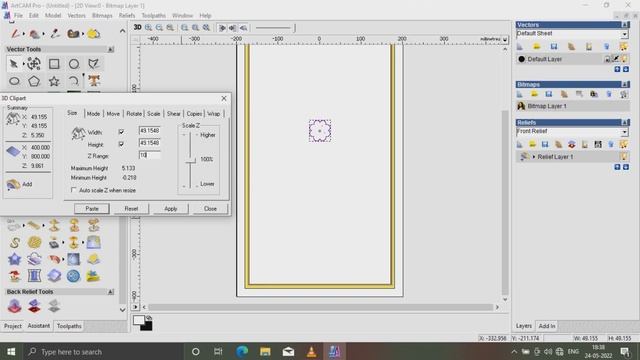Viewport: 640px width, 360px height.
Task: Open the Toolpaths menu
Action: tap(153, 16)
